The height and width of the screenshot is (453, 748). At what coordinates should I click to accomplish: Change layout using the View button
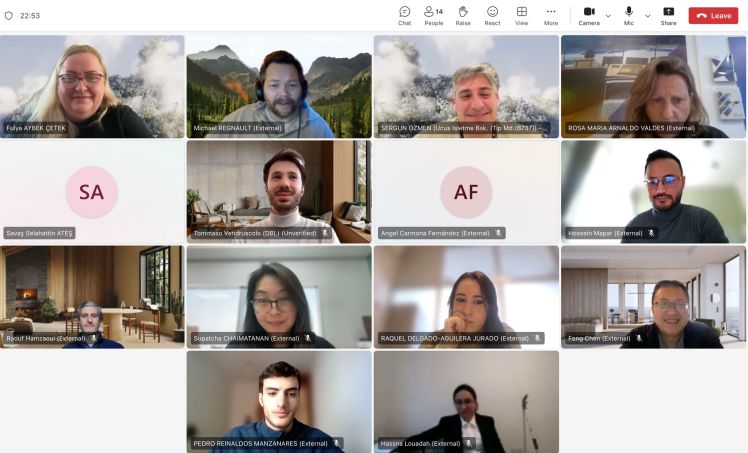(521, 15)
